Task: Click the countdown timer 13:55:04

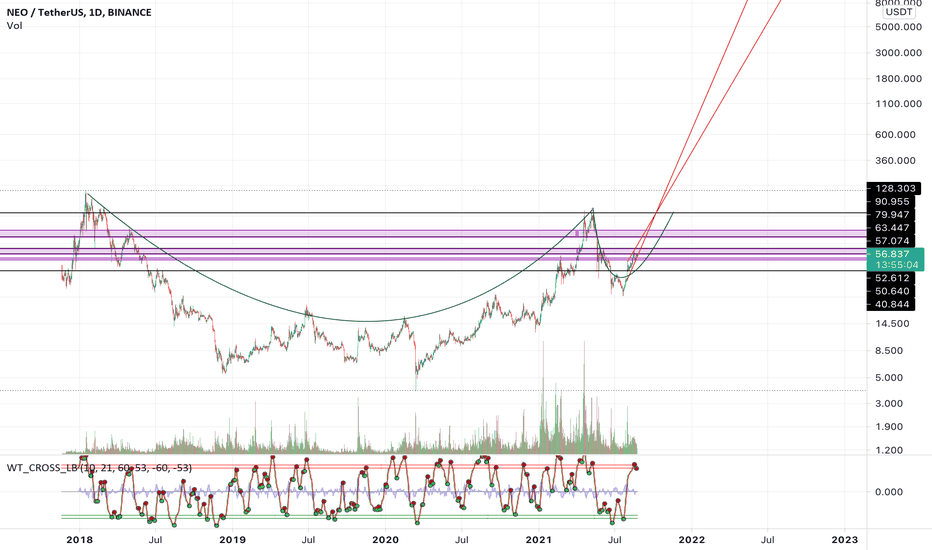Action: [x=896, y=265]
